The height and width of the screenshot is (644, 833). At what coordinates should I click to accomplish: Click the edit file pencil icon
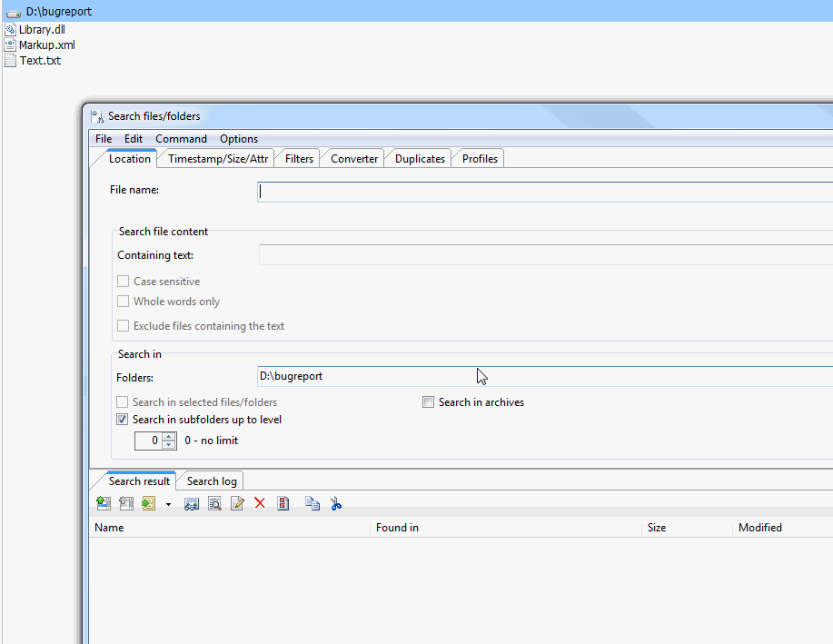click(237, 503)
